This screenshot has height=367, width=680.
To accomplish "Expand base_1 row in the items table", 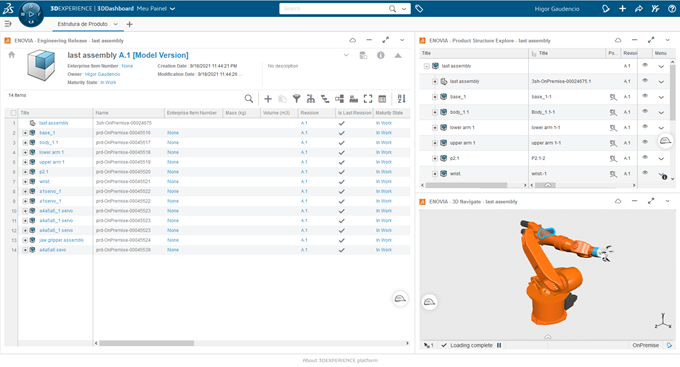I will 25,133.
